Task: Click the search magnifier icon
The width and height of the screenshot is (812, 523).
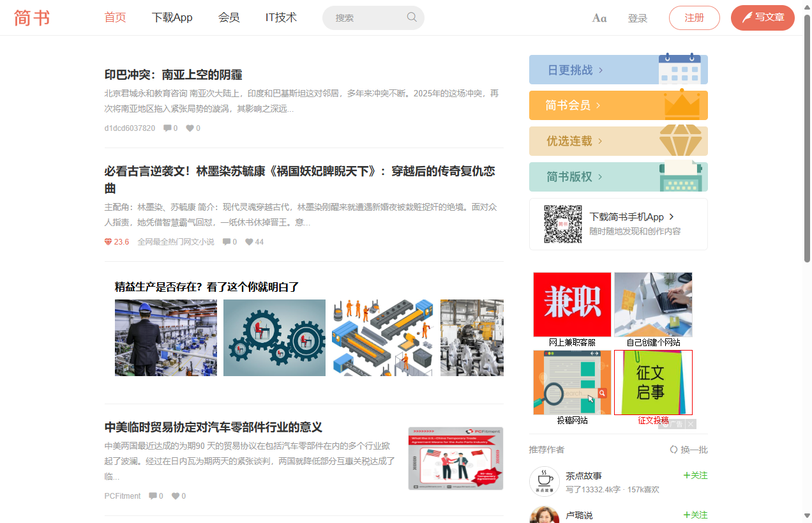Action: point(412,17)
